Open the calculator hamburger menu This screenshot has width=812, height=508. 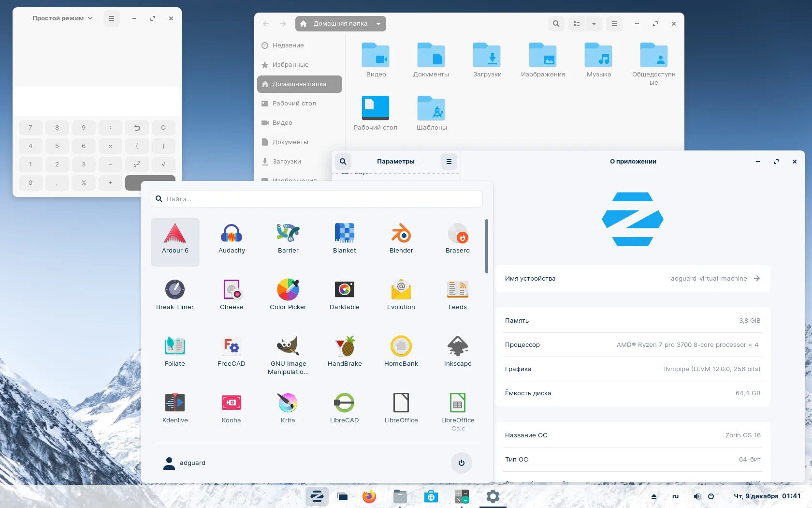(111, 18)
